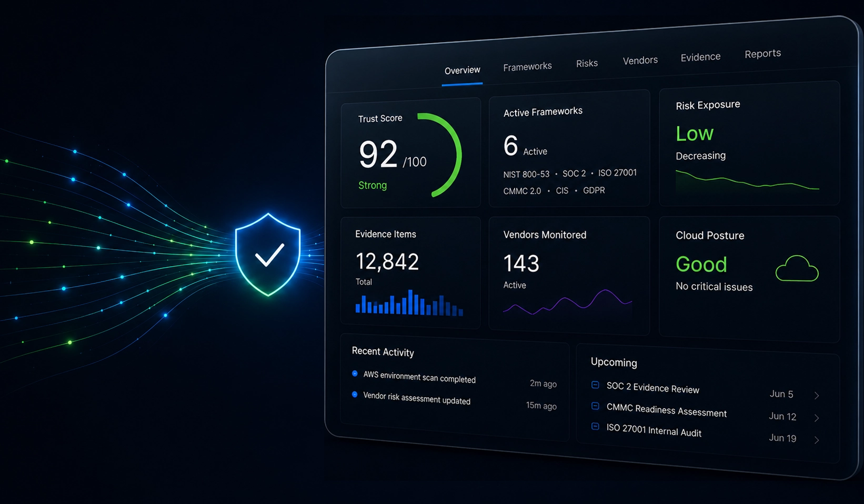Click the NIST 800-53 framework label
This screenshot has height=504, width=864.
pos(526,174)
